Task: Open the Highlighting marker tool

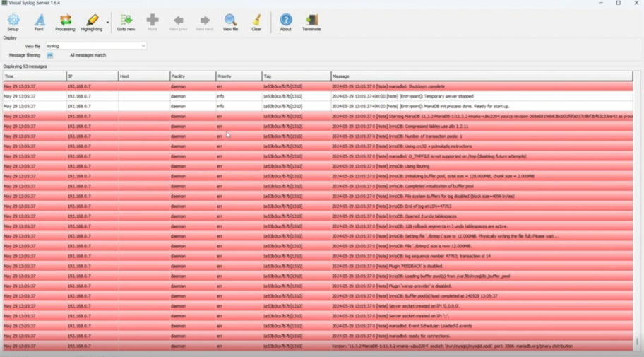Action: coord(92,22)
